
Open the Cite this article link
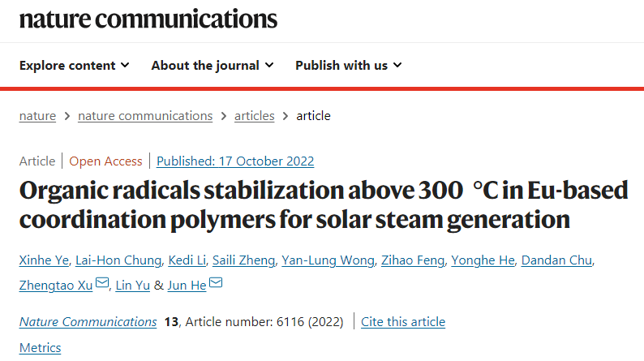pyautogui.click(x=403, y=322)
